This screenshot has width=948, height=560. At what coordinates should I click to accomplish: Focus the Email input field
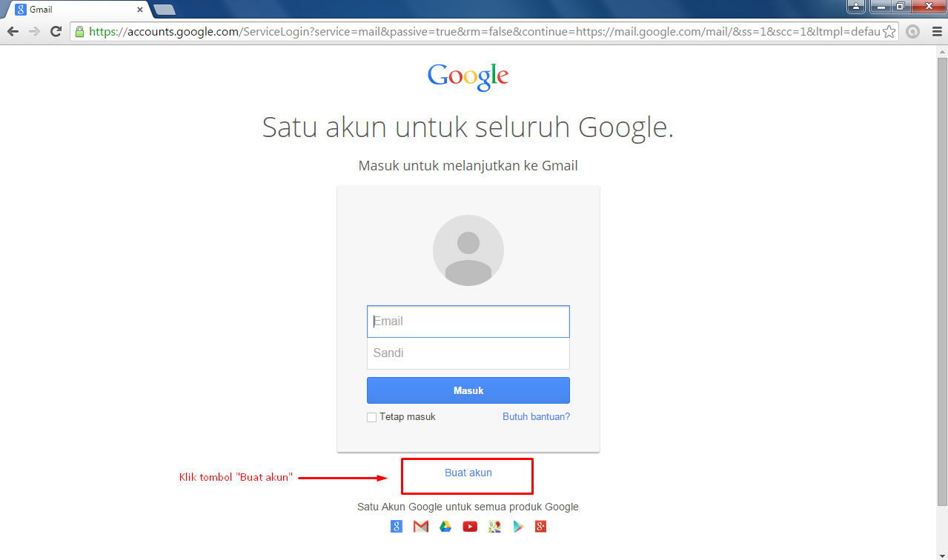tap(468, 321)
